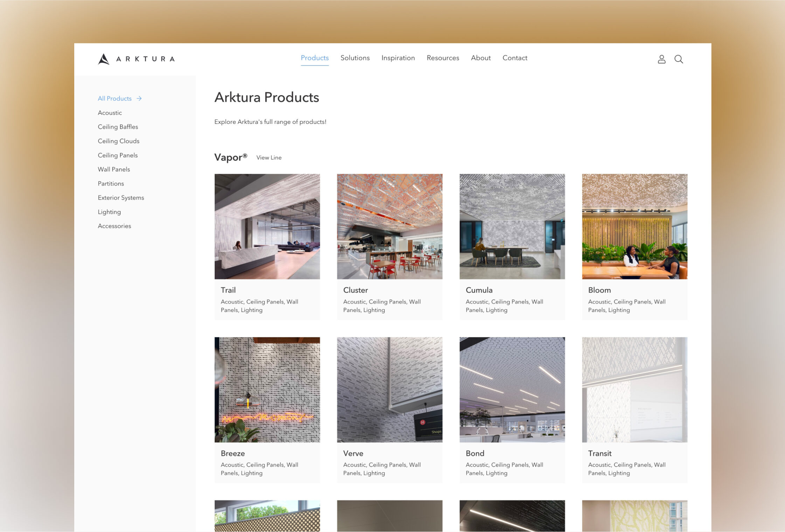Open the search icon in top right
The width and height of the screenshot is (785, 532).
click(679, 59)
